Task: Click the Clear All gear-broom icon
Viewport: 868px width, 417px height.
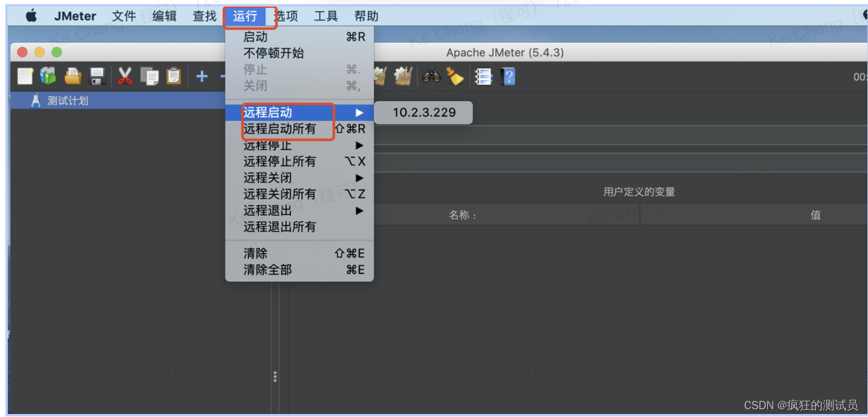Action: (403, 76)
